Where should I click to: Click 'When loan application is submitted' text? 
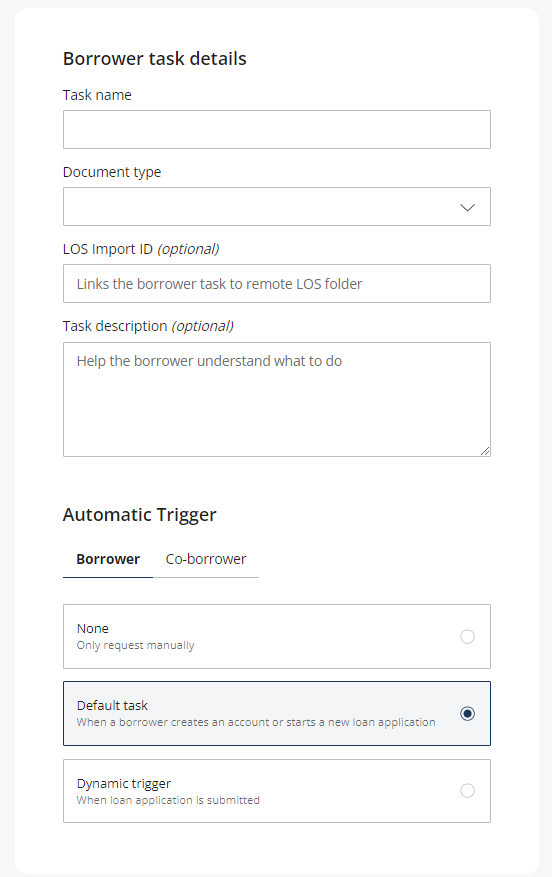point(168,800)
